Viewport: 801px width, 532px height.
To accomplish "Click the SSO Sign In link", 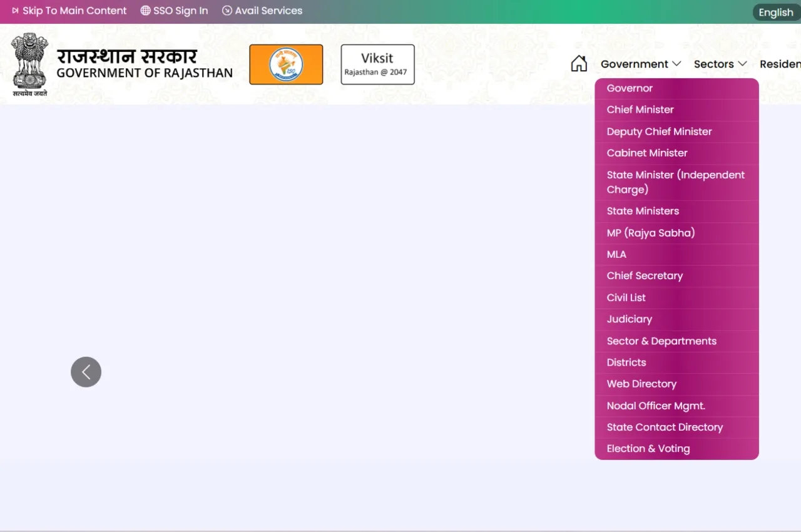I will (180, 11).
